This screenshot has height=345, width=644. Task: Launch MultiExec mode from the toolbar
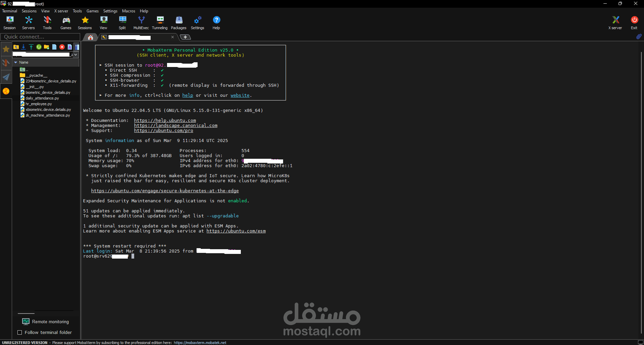[141, 23]
